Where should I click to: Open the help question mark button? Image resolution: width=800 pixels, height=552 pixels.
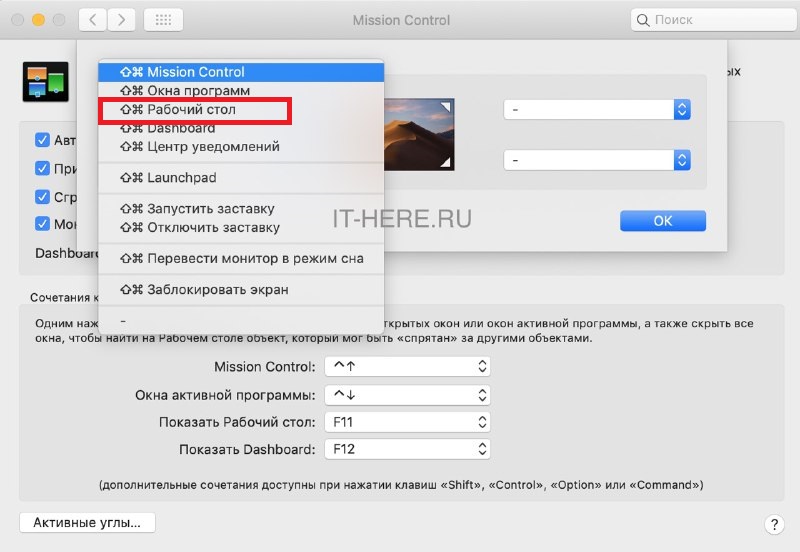[774, 524]
